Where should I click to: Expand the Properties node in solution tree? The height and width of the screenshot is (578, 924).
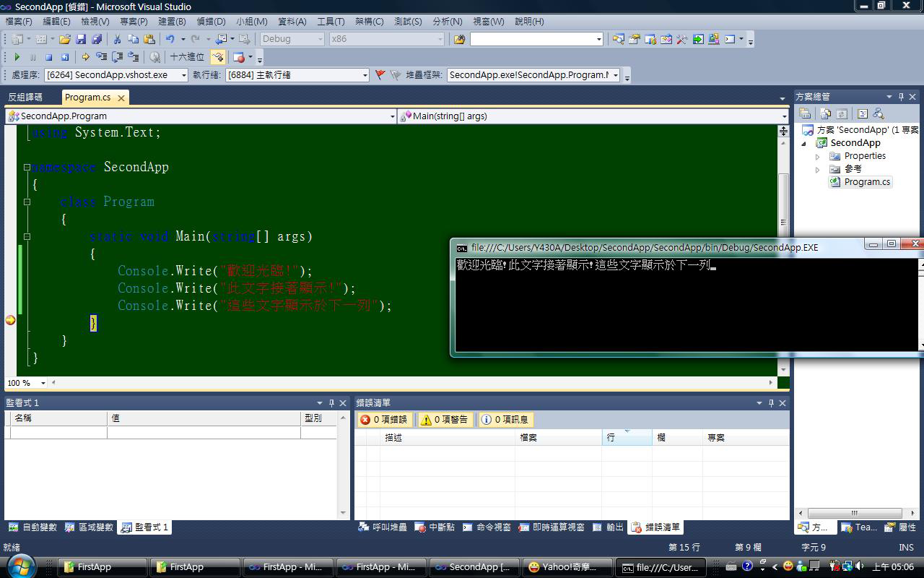(818, 157)
